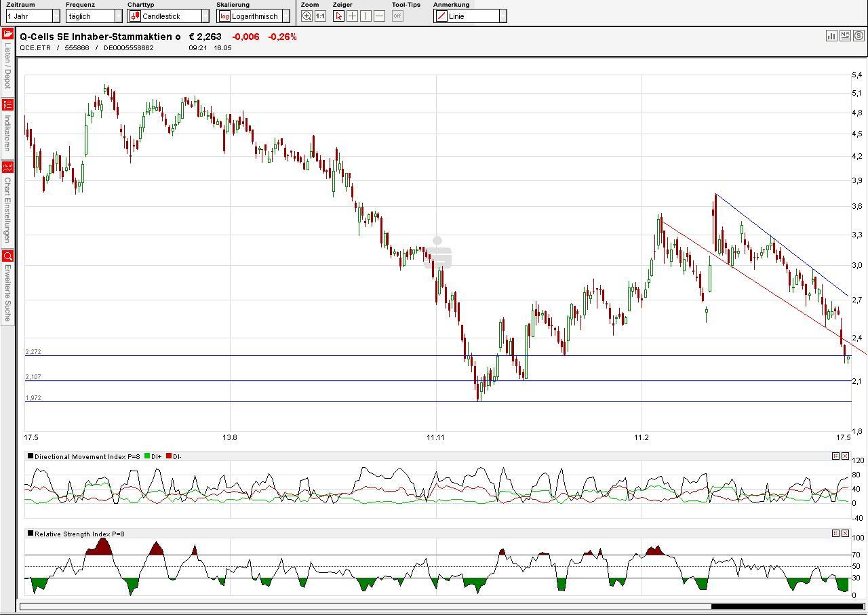
Task: Click the Directional Movement Index black legend square
Action: [x=31, y=456]
